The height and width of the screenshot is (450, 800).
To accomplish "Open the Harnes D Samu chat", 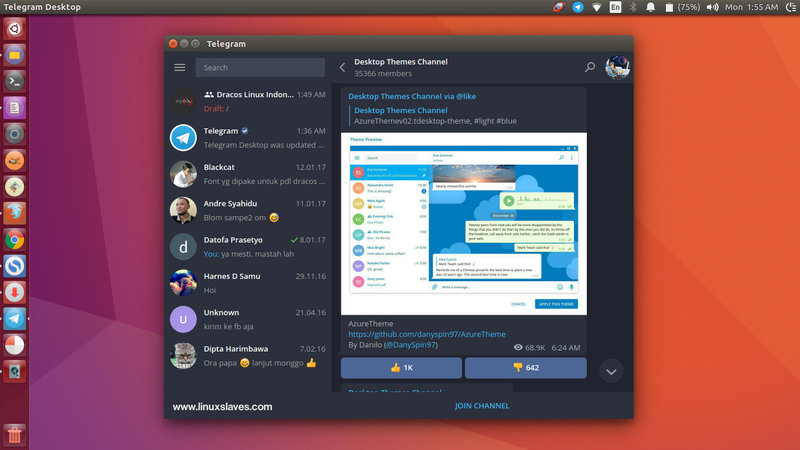I will click(x=247, y=283).
